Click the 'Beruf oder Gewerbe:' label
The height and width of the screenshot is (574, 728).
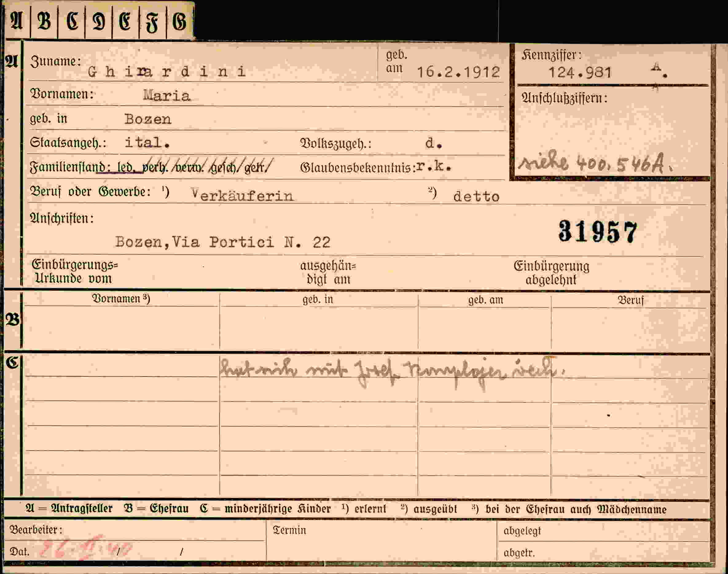tap(90, 192)
